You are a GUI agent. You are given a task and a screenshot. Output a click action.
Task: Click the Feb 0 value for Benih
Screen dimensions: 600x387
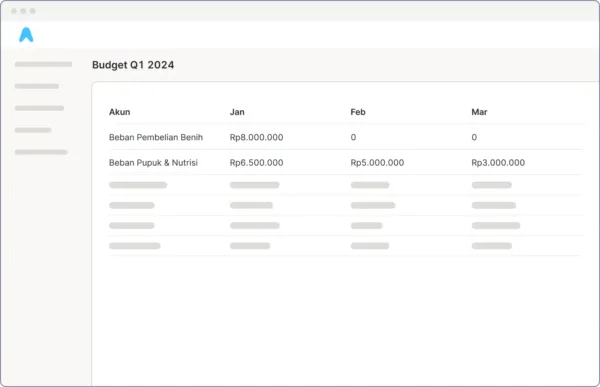353,137
